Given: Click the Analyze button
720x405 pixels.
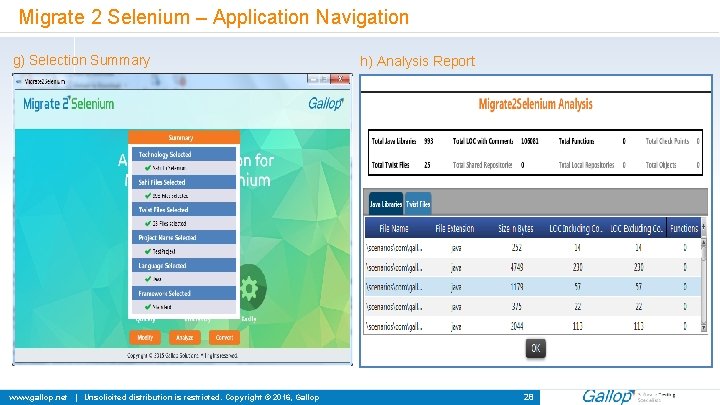Looking at the screenshot, I should click(x=185, y=338).
